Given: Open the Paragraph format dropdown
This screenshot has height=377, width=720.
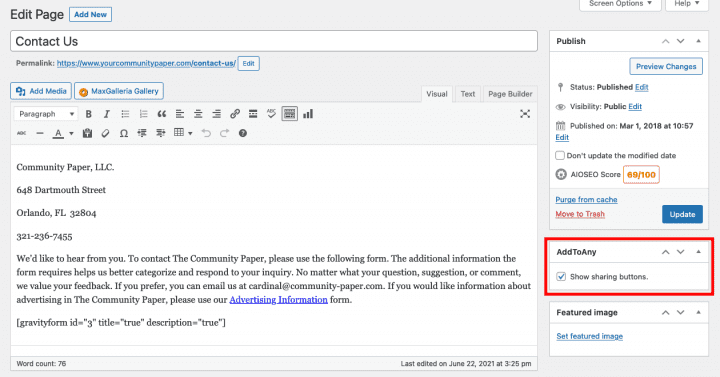Looking at the screenshot, I should [45, 114].
